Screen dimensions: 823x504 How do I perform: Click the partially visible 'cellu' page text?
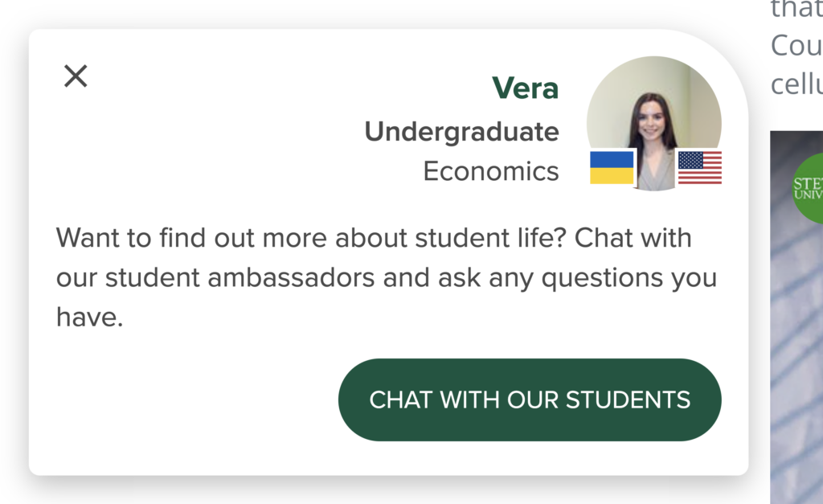tap(796, 84)
